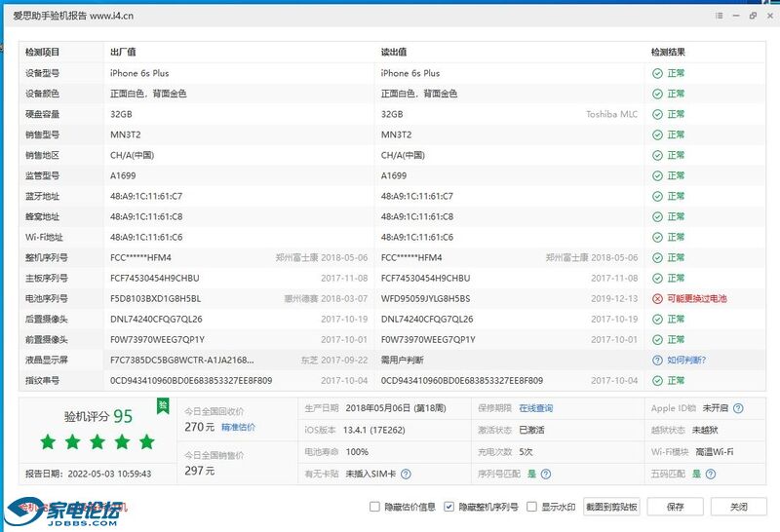Click the 可能更换过电池 warning text
This screenshot has height=532, width=780.
tap(697, 298)
